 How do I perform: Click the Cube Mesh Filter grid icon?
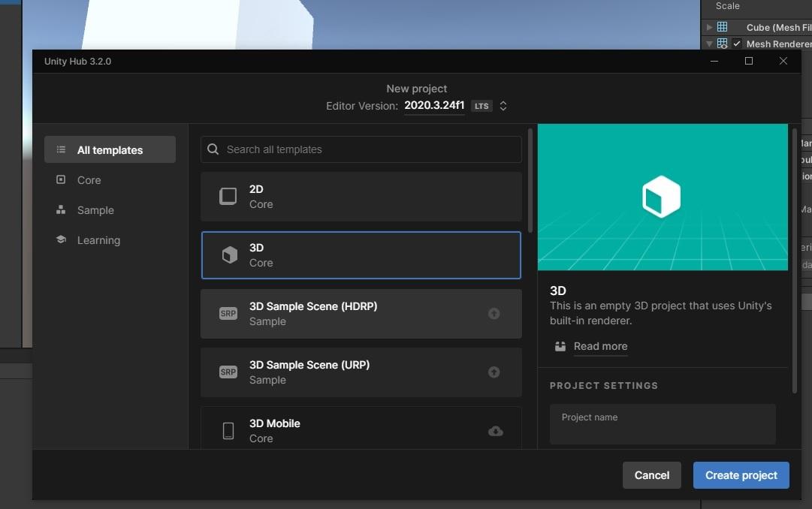pyautogui.click(x=722, y=26)
